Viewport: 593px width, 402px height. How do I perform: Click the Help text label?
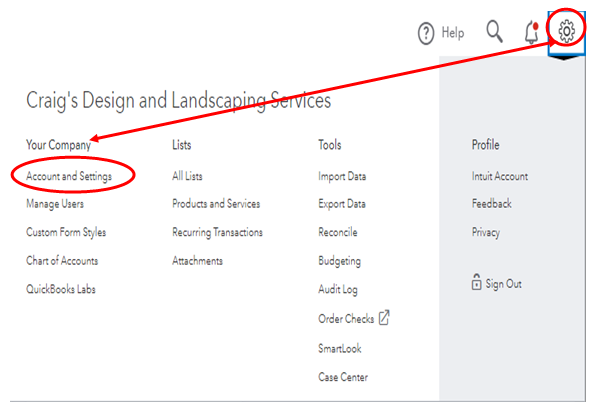tap(453, 33)
